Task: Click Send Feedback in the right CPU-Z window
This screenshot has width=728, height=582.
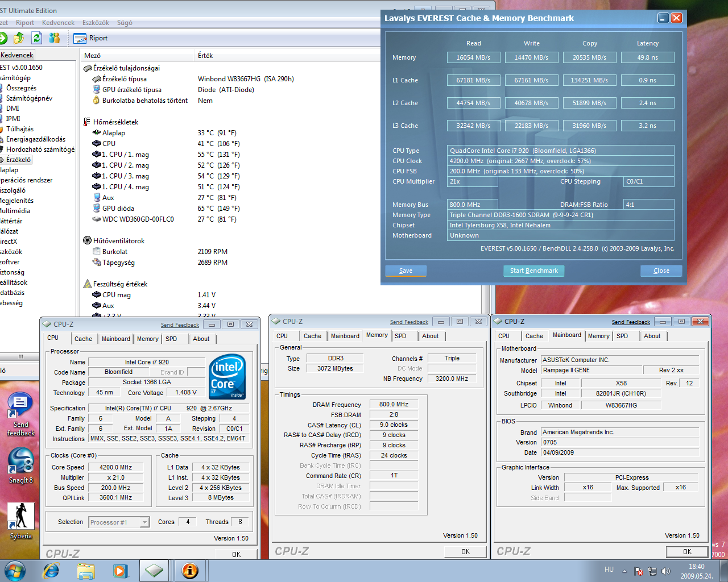Action: [x=631, y=322]
